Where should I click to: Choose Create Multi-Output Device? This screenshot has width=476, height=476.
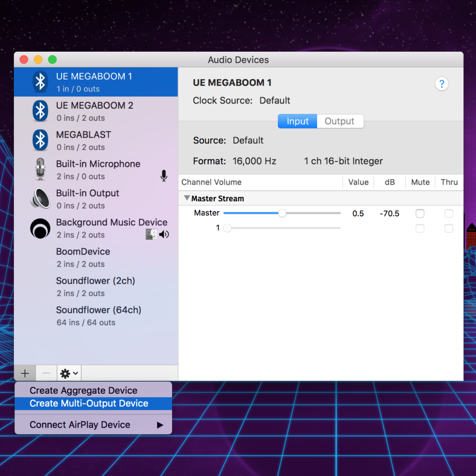tap(93, 403)
